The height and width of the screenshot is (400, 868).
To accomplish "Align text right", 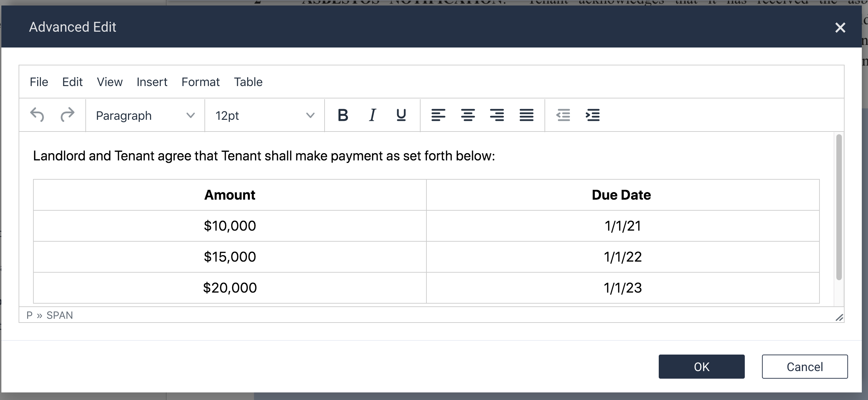I will 497,115.
